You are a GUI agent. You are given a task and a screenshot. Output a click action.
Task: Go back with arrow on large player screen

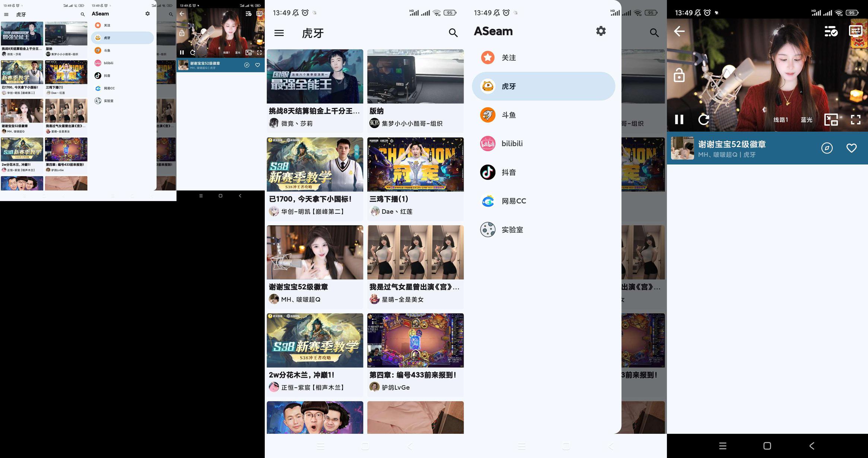pyautogui.click(x=679, y=31)
